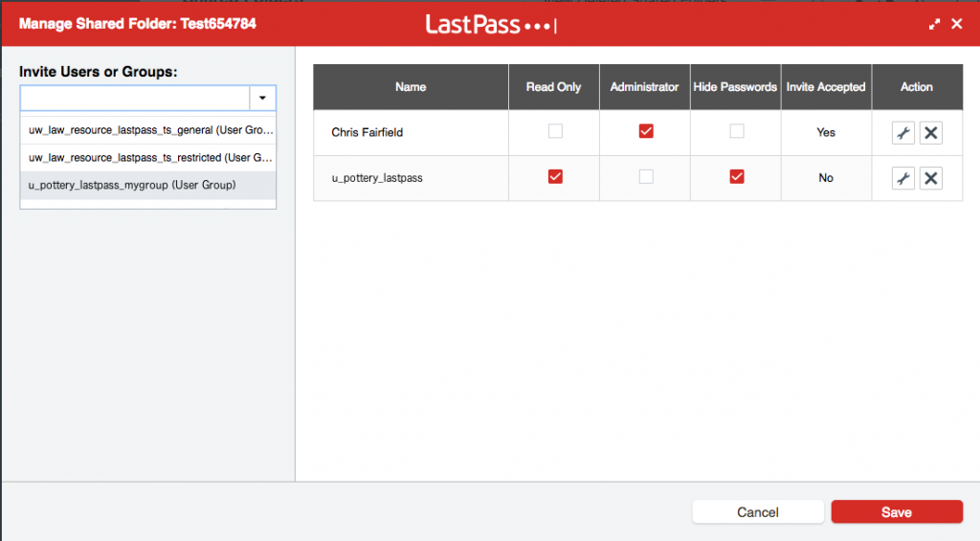Enable Hide Passwords for Chris Fairfield

pos(737,131)
